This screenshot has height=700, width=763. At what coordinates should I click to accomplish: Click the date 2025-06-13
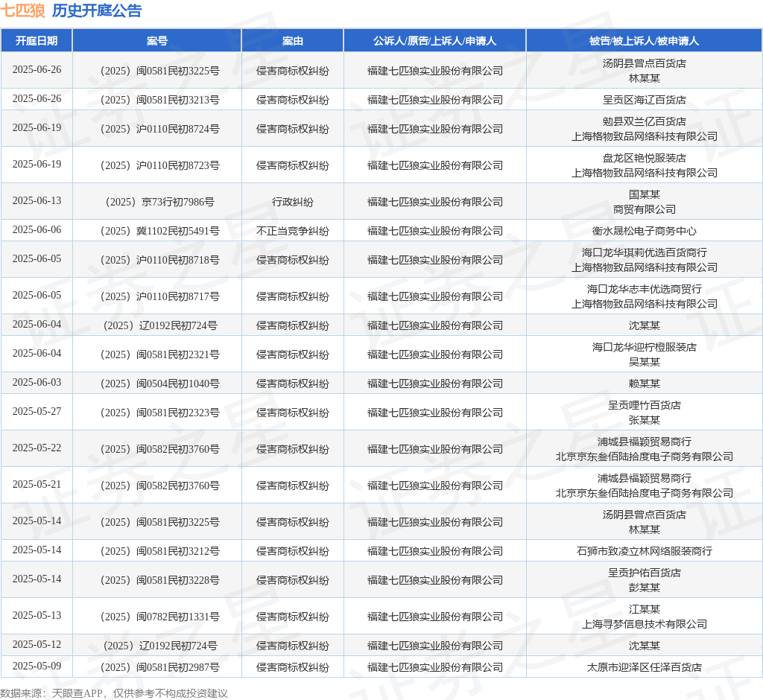pyautogui.click(x=37, y=200)
